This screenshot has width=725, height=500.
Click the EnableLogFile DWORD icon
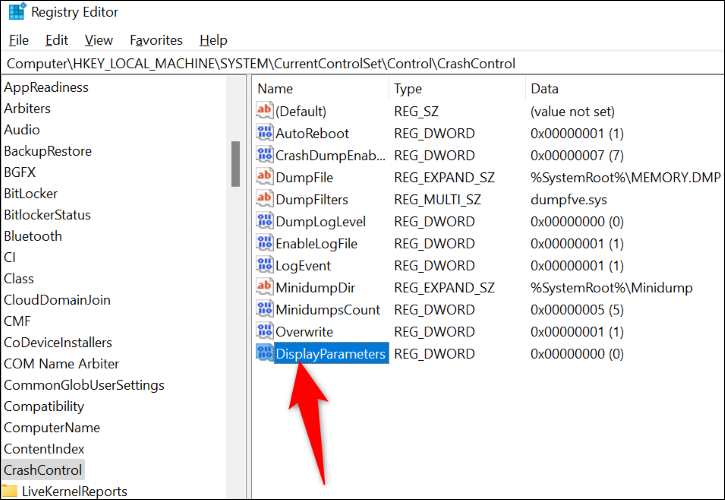pyautogui.click(x=264, y=243)
